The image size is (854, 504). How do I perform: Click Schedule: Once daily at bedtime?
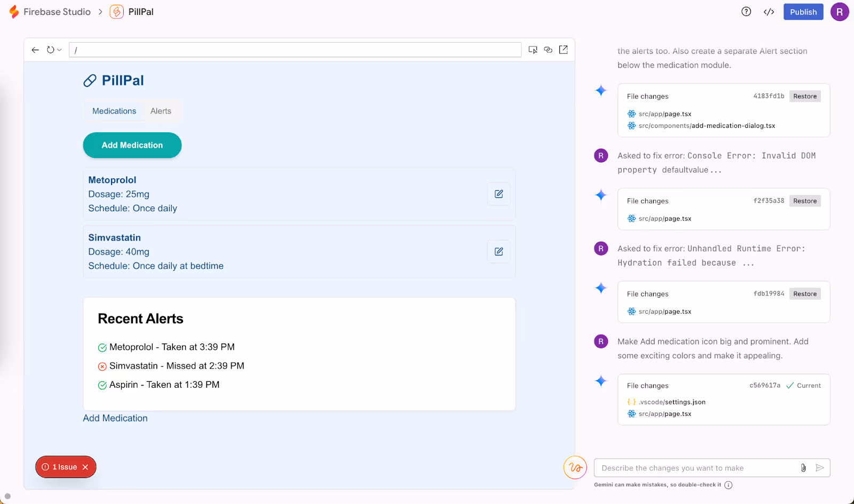156,266
